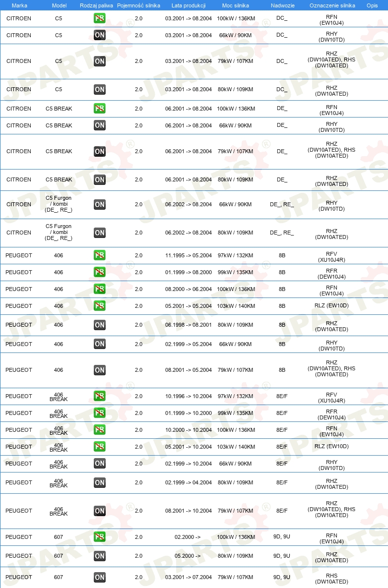Click diesel icon in 406 BREAK 66kW row

(x=99, y=464)
